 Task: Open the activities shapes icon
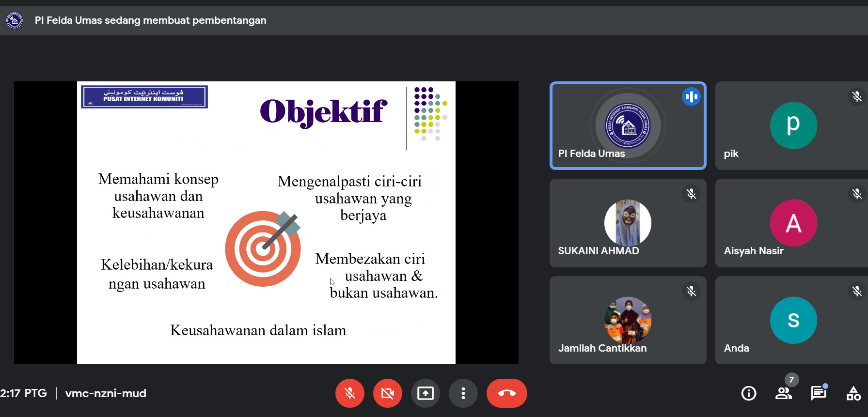[853, 393]
